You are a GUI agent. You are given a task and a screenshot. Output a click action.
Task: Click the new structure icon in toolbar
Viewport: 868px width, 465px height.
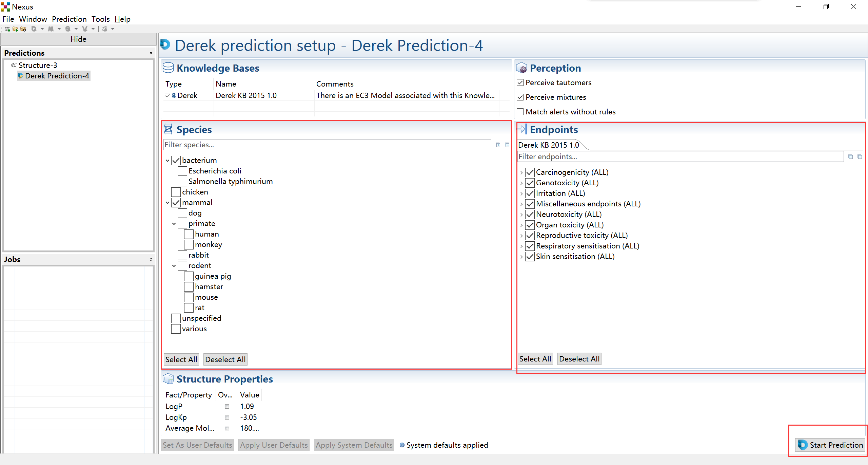point(7,29)
